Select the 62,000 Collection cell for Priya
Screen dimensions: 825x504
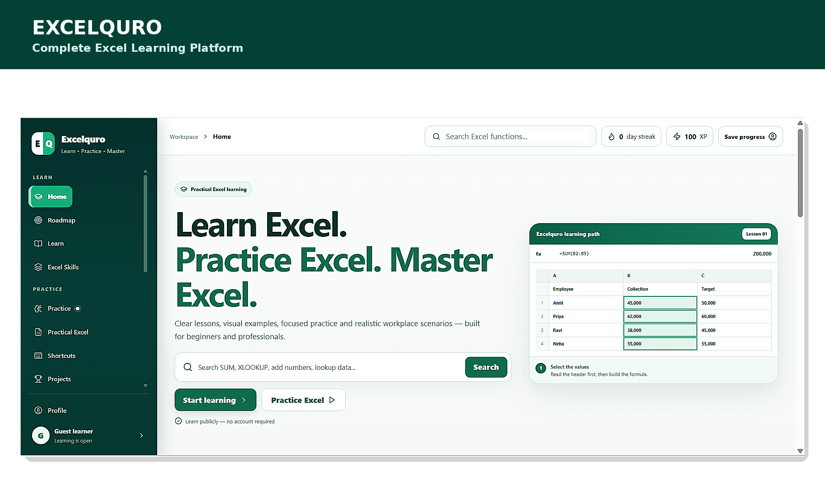(660, 317)
